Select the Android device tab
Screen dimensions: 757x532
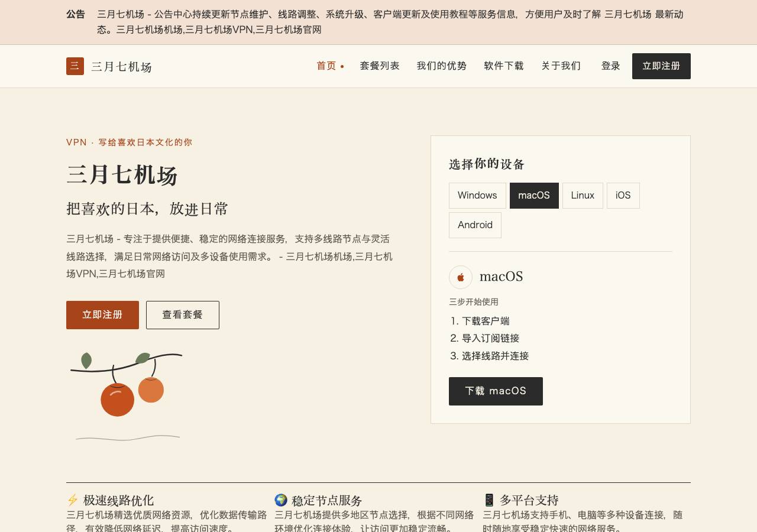[475, 225]
